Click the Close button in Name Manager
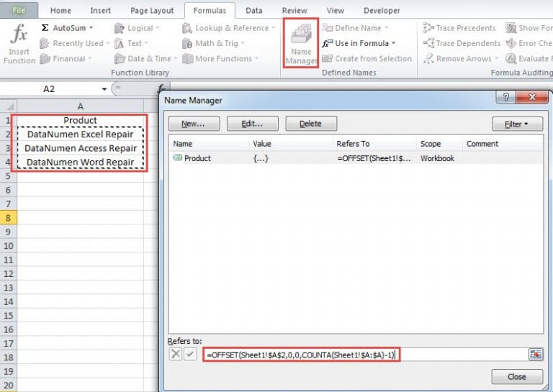 point(517,376)
